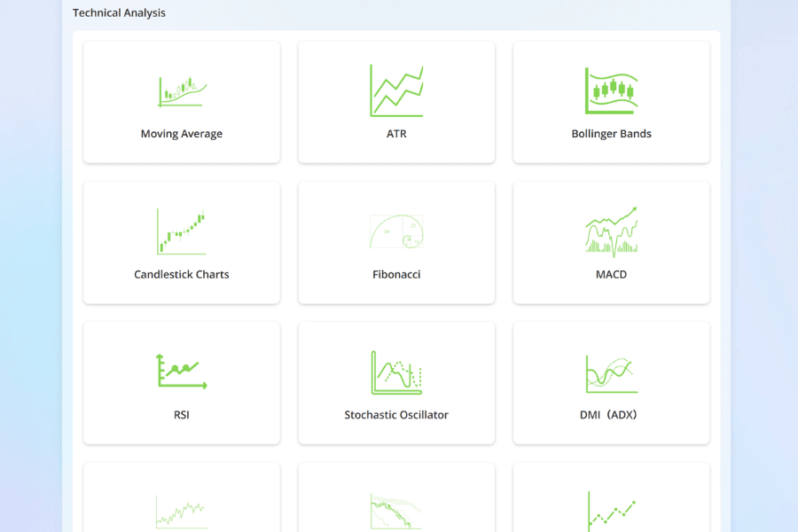Viewport: 798px width, 532px height.
Task: Click the Technical Analysis heading
Action: [119, 12]
